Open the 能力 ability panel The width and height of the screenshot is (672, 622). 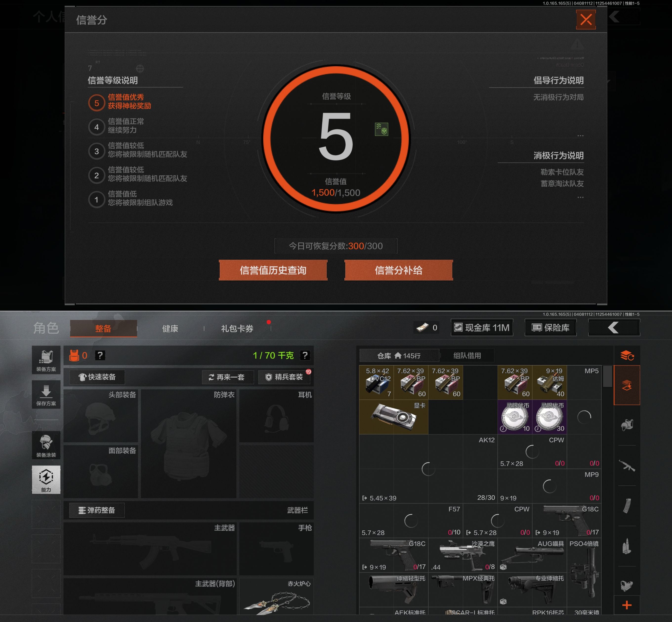tap(46, 479)
